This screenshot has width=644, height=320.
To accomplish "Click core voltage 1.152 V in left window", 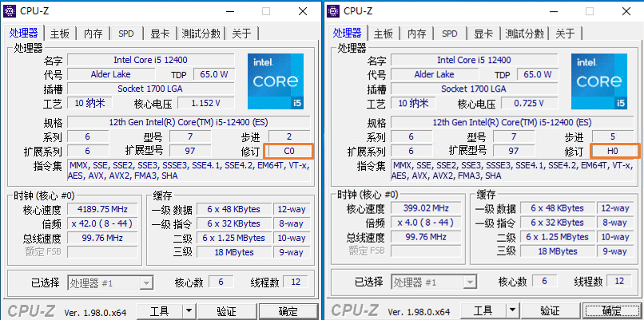I will tap(206, 103).
